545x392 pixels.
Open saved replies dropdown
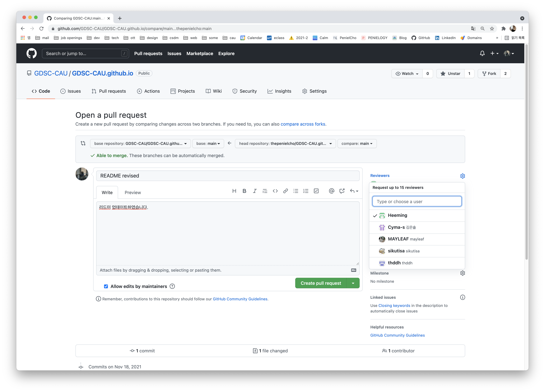pos(354,191)
